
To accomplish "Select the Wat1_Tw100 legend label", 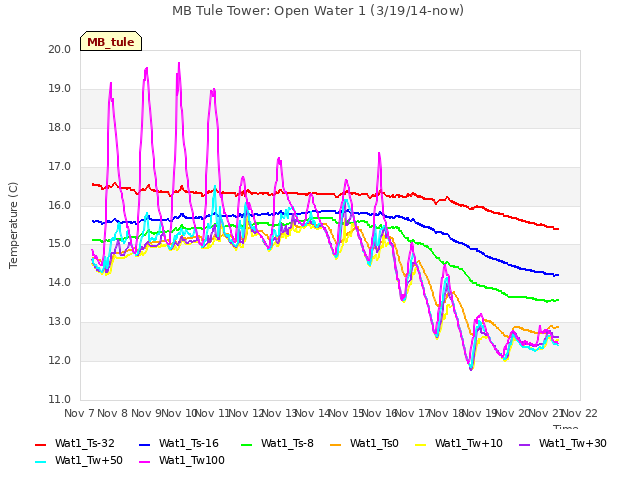I will click(x=192, y=460).
